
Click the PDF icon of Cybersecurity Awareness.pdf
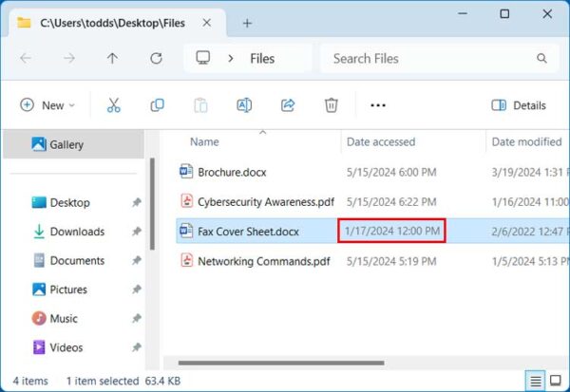point(187,201)
